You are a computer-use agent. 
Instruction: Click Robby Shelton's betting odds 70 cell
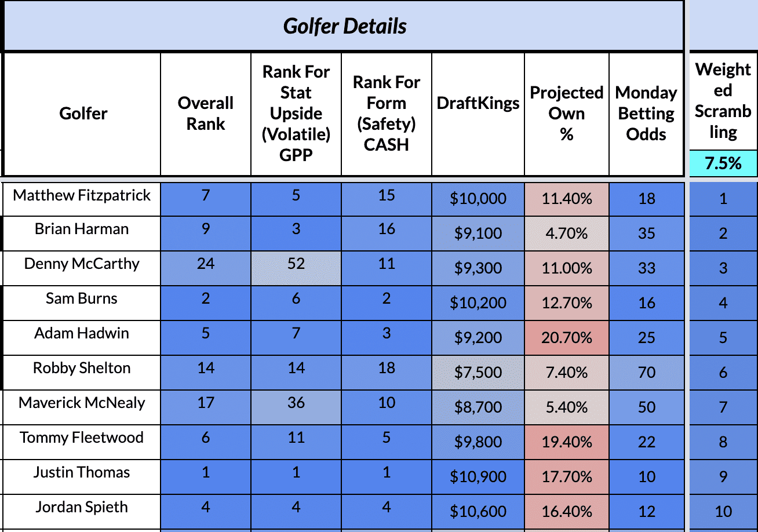tap(646, 373)
